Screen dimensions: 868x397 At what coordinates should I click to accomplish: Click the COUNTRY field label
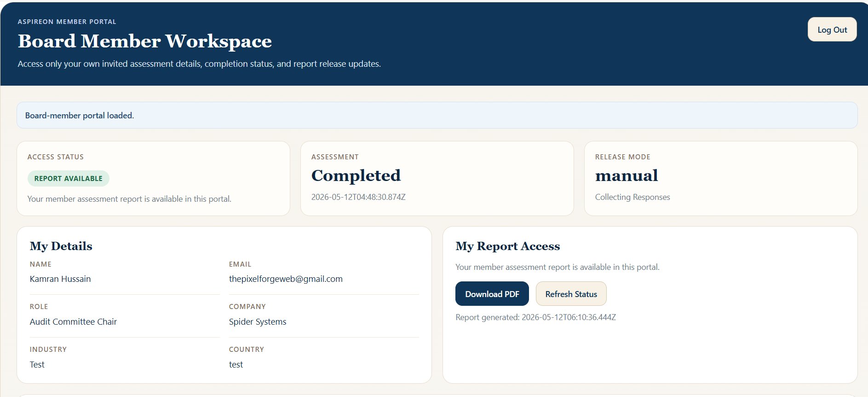click(x=247, y=350)
